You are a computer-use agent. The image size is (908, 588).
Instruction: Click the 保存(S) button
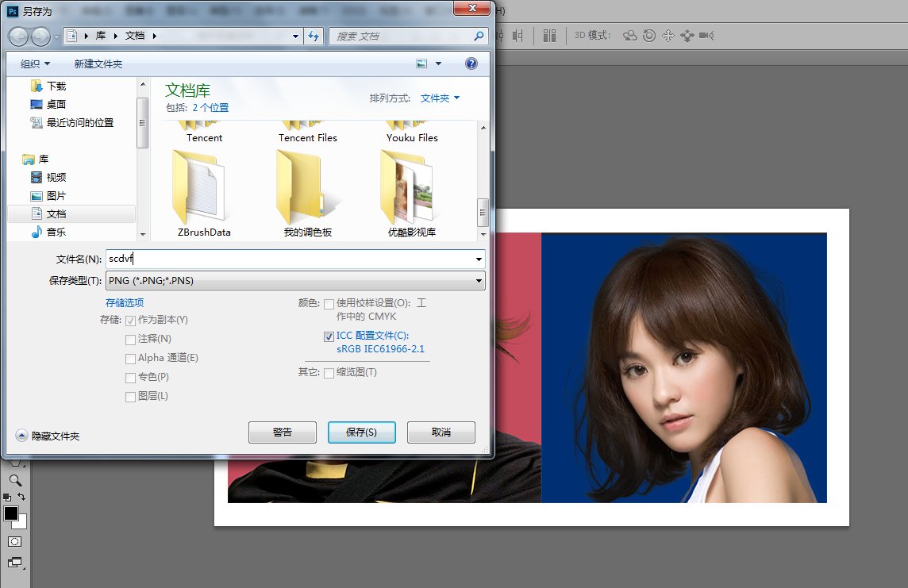[361, 432]
